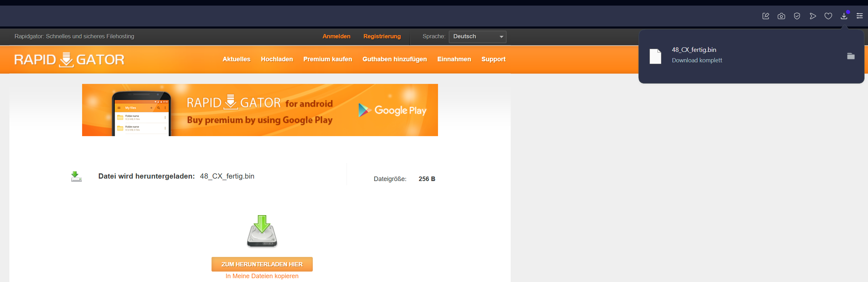This screenshot has width=868, height=282.
Task: Click the Rapidgator for android banner
Action: [260, 110]
